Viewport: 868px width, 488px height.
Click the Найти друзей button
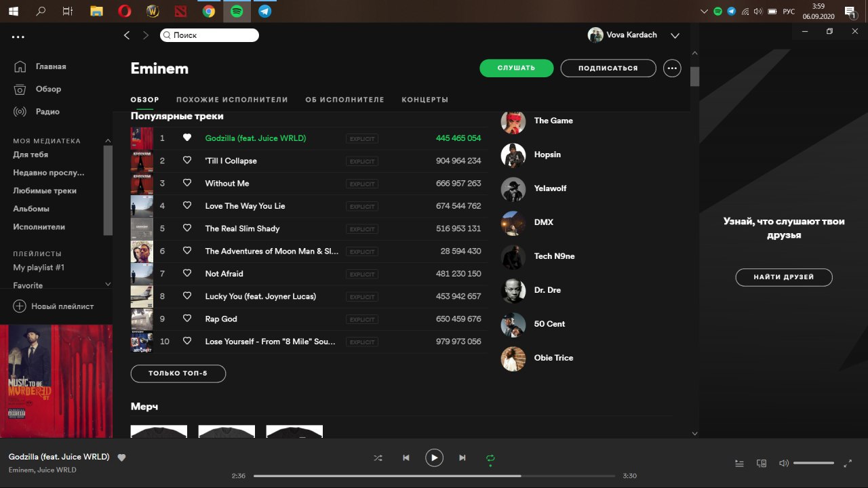[x=784, y=277]
